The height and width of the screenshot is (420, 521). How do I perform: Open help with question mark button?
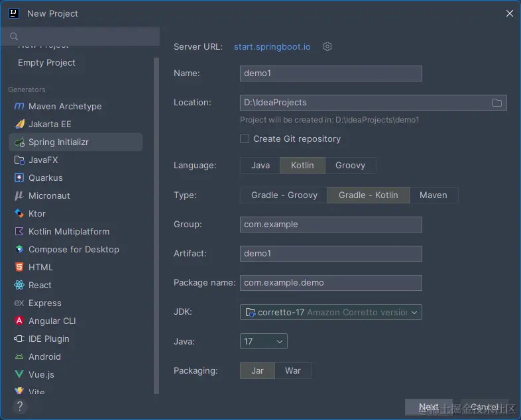20,406
